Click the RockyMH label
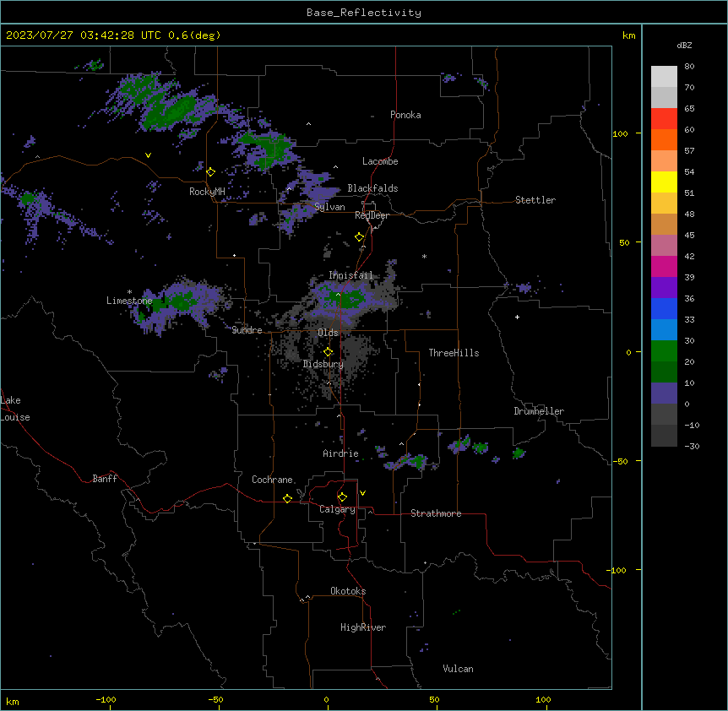 coord(207,192)
